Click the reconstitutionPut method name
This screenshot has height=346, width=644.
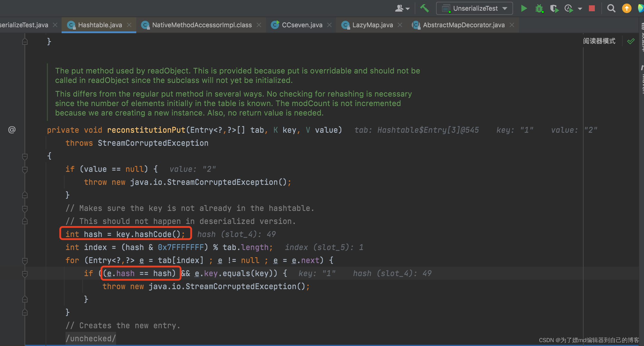click(x=146, y=130)
